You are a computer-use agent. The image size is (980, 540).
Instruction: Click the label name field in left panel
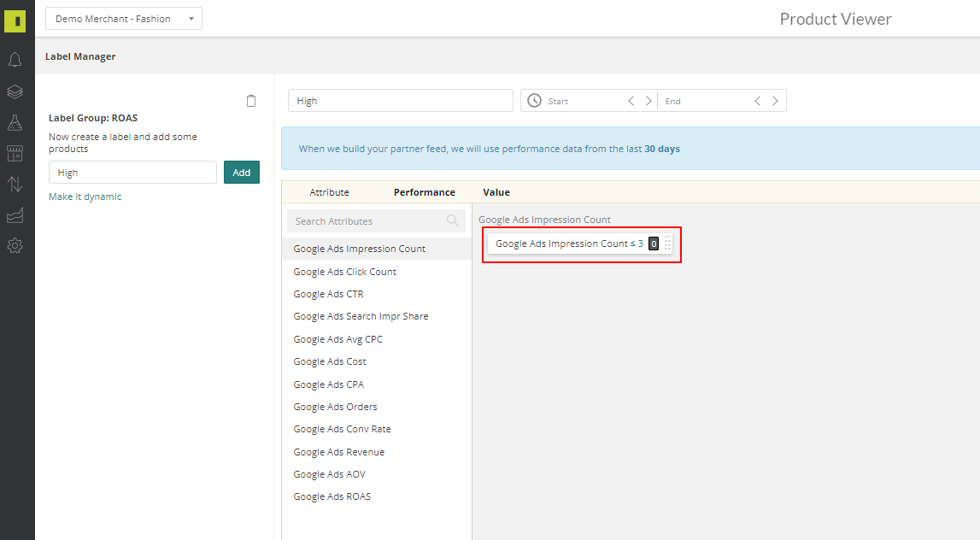[x=132, y=173]
